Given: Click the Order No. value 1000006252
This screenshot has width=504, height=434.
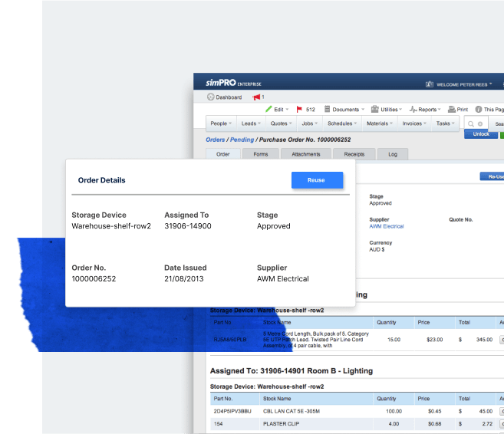Looking at the screenshot, I should coord(94,279).
